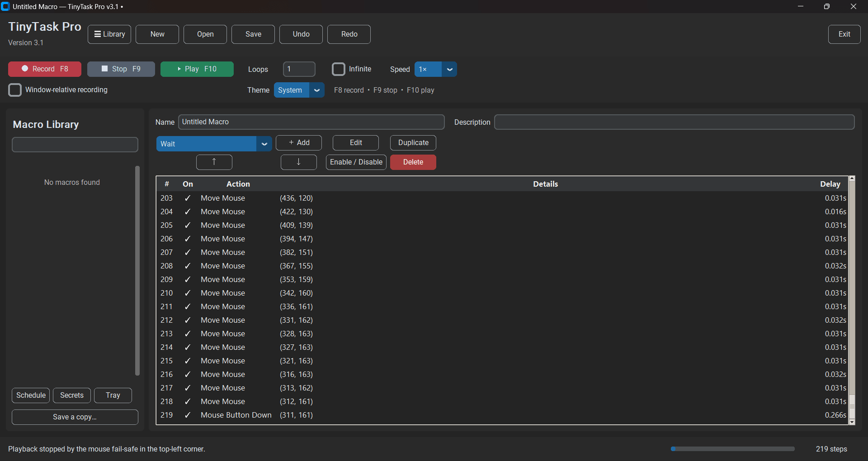868x461 pixels.
Task: Click the Enable / Disable button
Action: click(356, 162)
